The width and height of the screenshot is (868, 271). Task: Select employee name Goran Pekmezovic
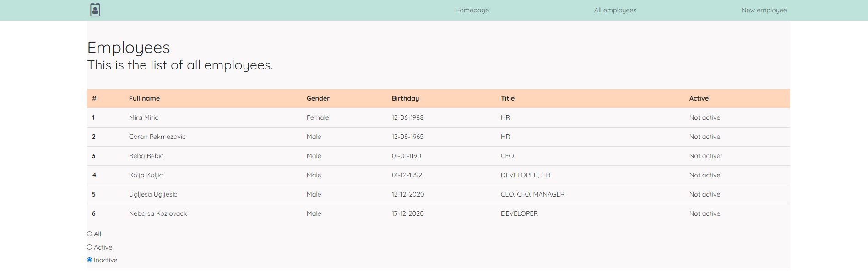point(157,137)
